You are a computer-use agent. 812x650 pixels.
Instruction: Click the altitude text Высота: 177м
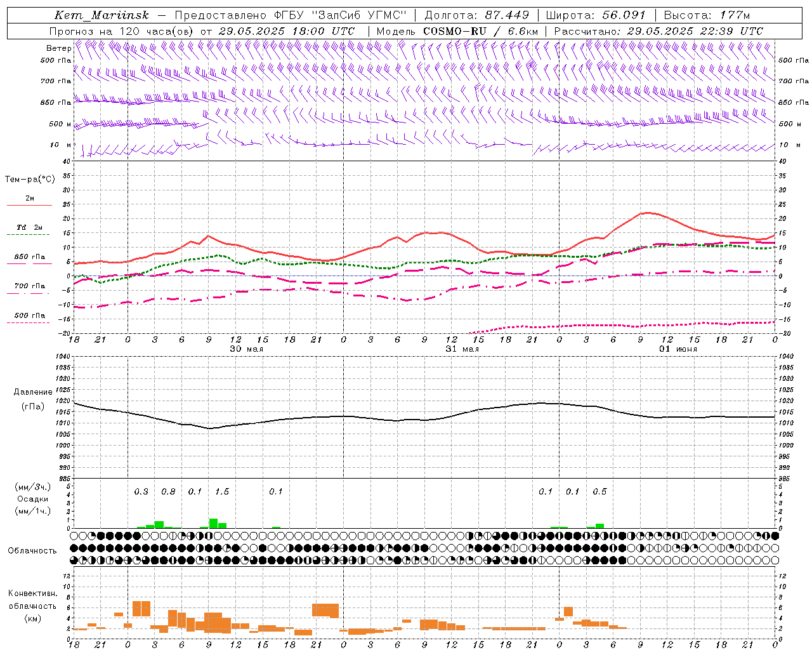click(707, 15)
